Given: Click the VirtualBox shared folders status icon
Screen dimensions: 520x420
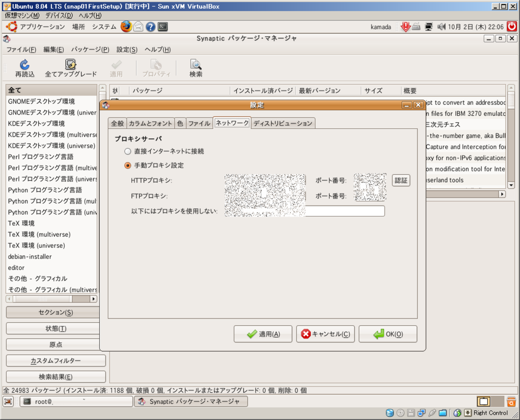Looking at the screenshot, I should (443, 413).
